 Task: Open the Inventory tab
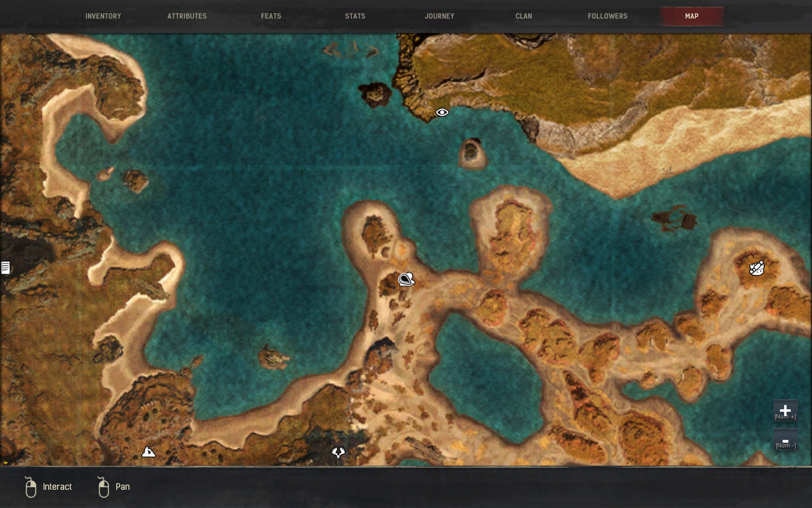(x=103, y=16)
